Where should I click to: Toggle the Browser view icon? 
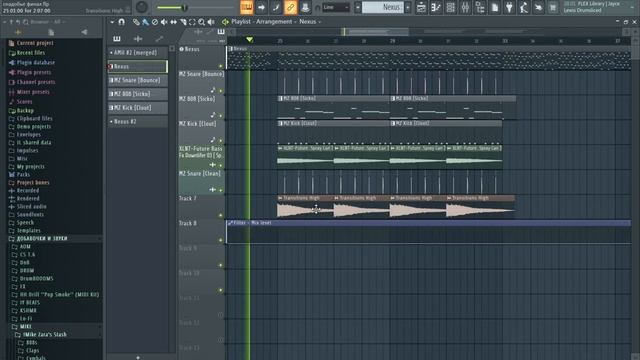[480, 7]
